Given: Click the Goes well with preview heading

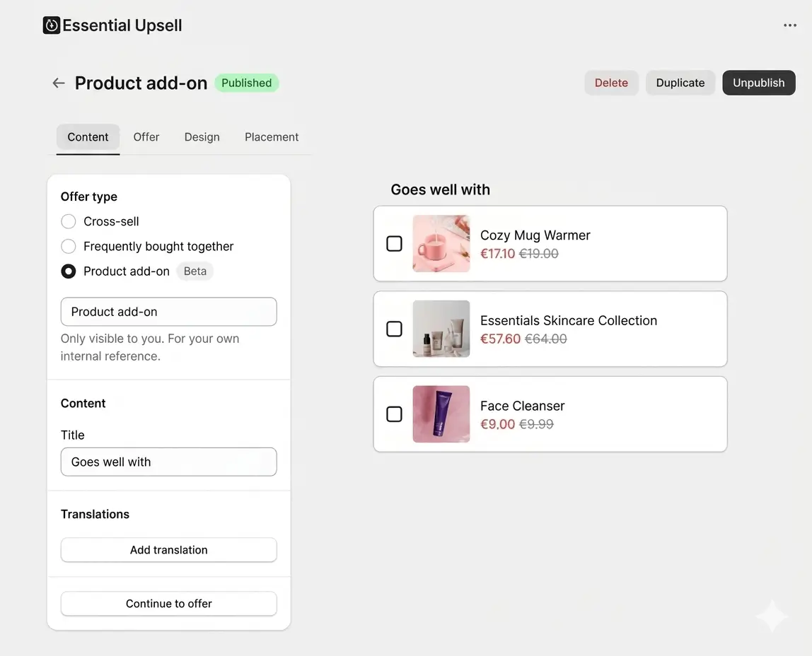Looking at the screenshot, I should pos(440,189).
